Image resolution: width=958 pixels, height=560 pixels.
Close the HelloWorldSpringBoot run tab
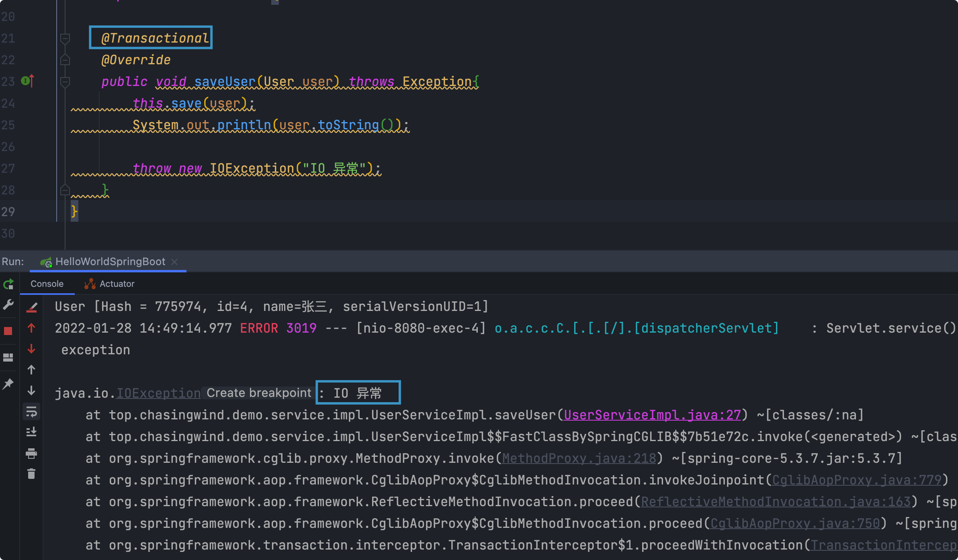pyautogui.click(x=174, y=262)
